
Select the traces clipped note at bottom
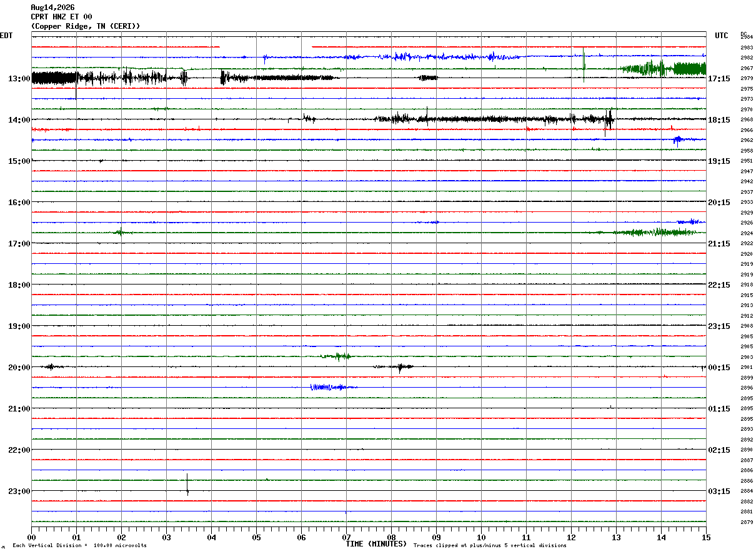click(490, 545)
